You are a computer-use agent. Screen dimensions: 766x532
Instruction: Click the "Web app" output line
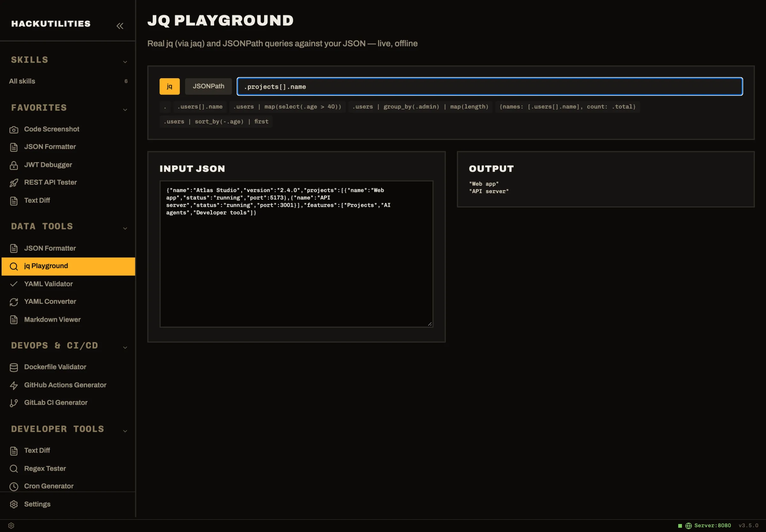pyautogui.click(x=484, y=184)
